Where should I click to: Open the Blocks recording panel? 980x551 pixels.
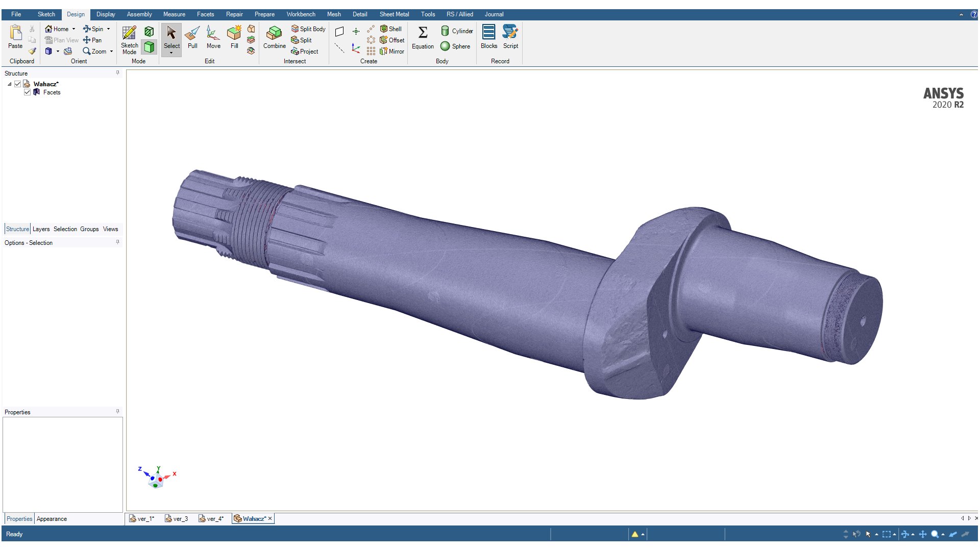488,37
